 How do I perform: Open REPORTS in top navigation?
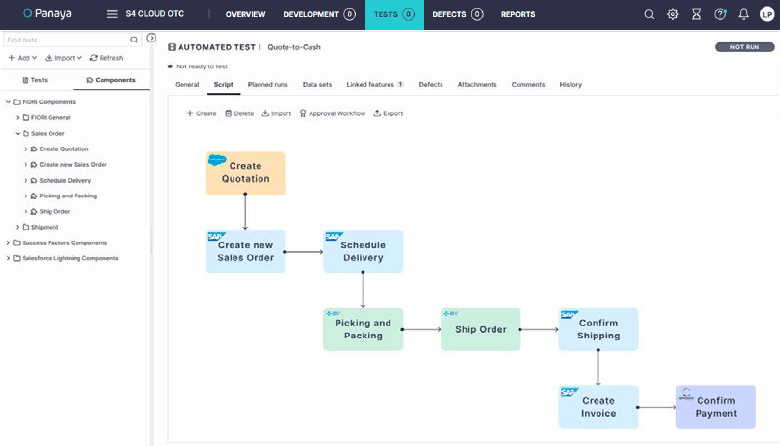click(518, 14)
